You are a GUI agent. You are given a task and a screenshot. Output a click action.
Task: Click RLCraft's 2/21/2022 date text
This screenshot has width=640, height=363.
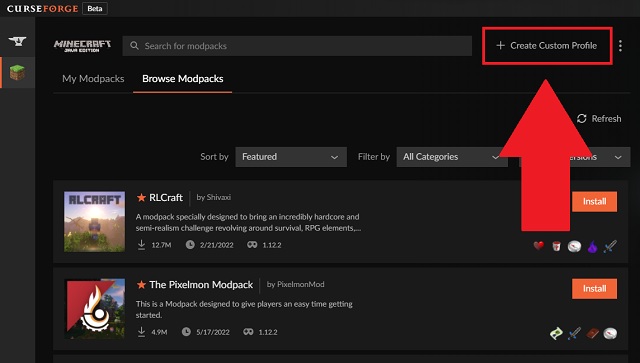coord(216,245)
